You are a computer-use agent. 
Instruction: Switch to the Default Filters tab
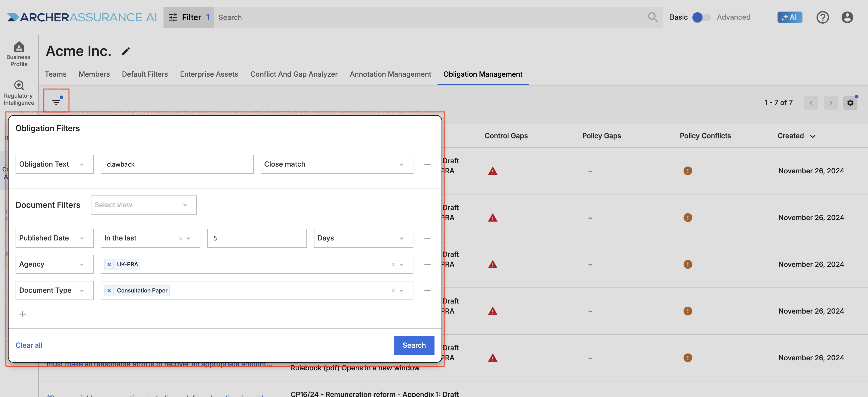tap(145, 74)
